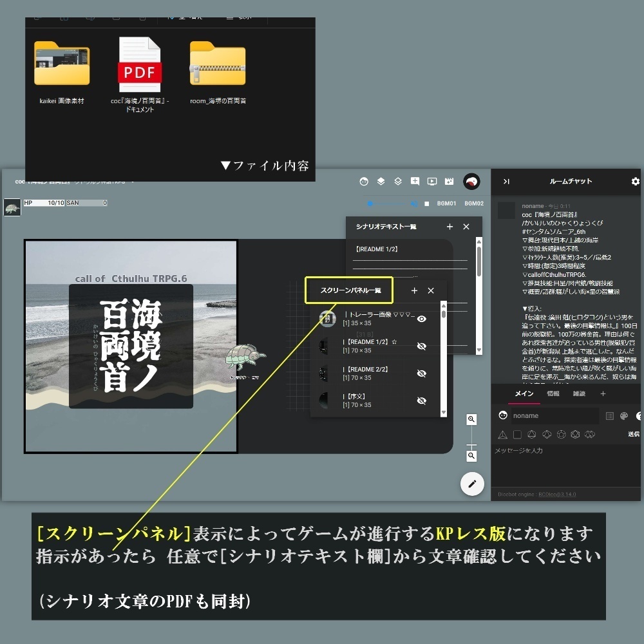The image size is (644, 644).
Task: Click the HP 10/10 status bar
Action: tap(44, 203)
